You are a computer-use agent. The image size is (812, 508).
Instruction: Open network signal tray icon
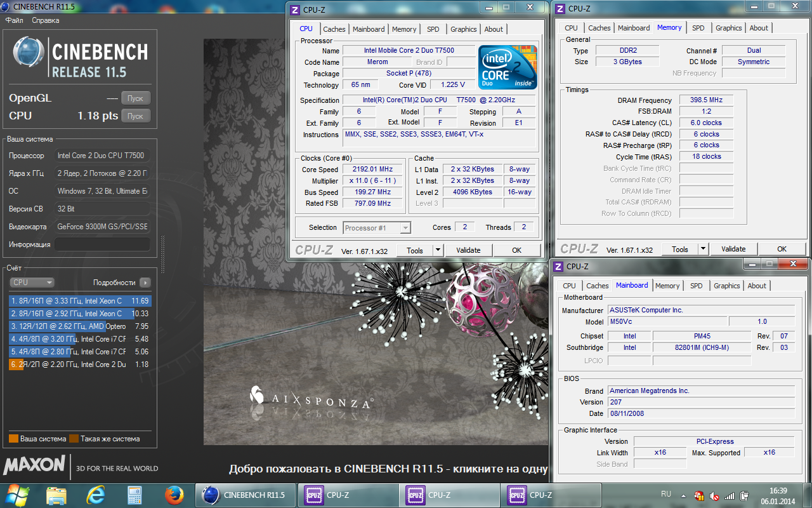pos(730,495)
